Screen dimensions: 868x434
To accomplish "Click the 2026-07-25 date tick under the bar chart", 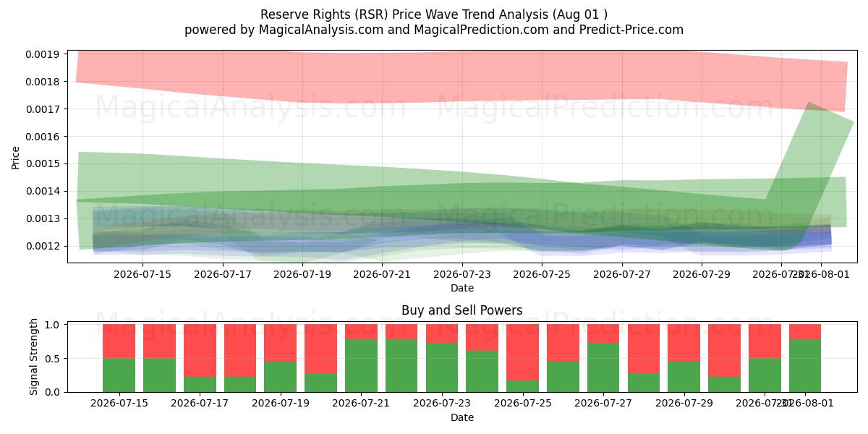I will click(522, 404).
